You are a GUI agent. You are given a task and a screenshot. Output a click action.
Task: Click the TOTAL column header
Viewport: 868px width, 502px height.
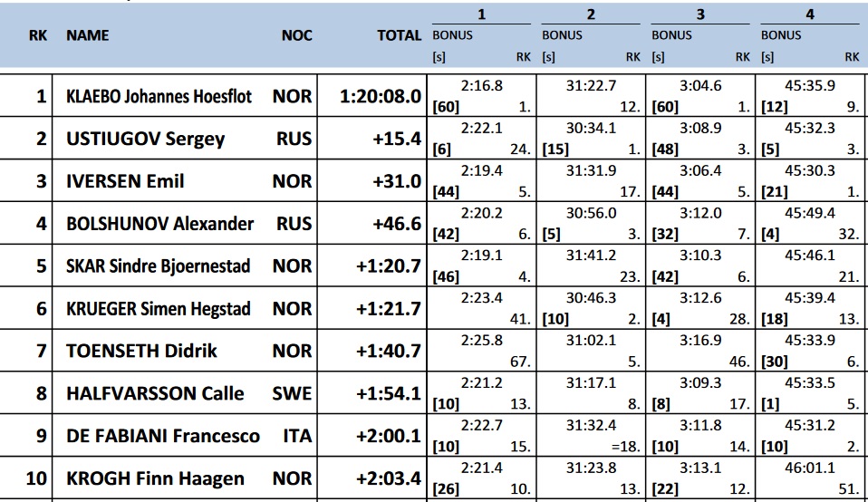tap(399, 35)
